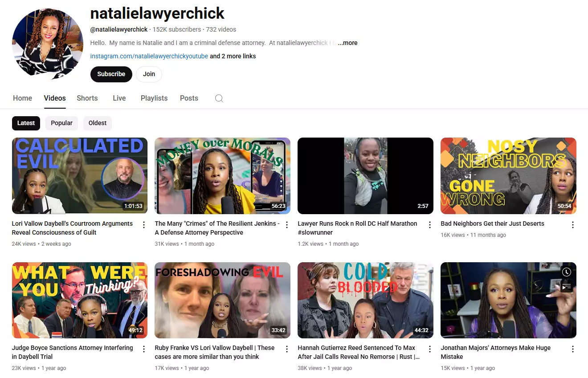
Task: Add Jonathan Majors video to queue icon
Action: pos(566,287)
